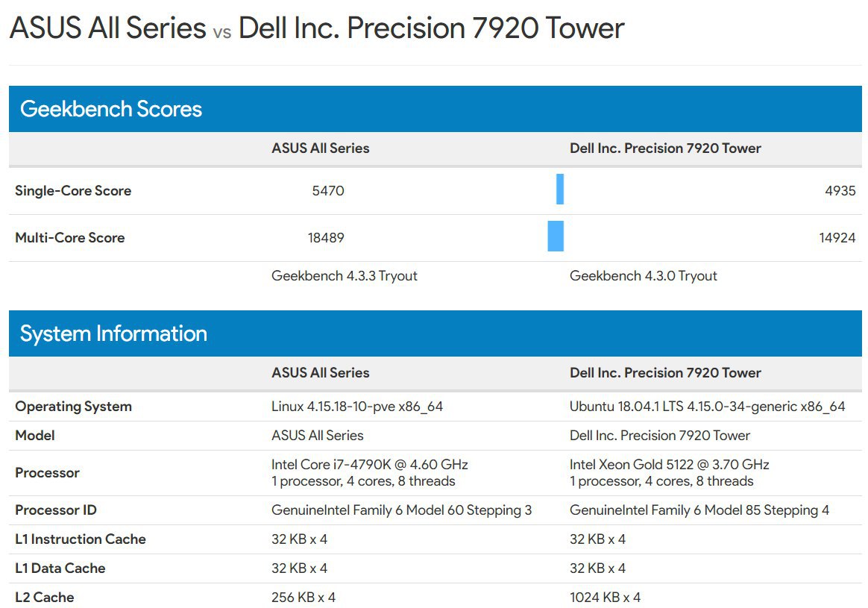
Task: Click the ASUS multi-core score 18489
Action: 326,237
